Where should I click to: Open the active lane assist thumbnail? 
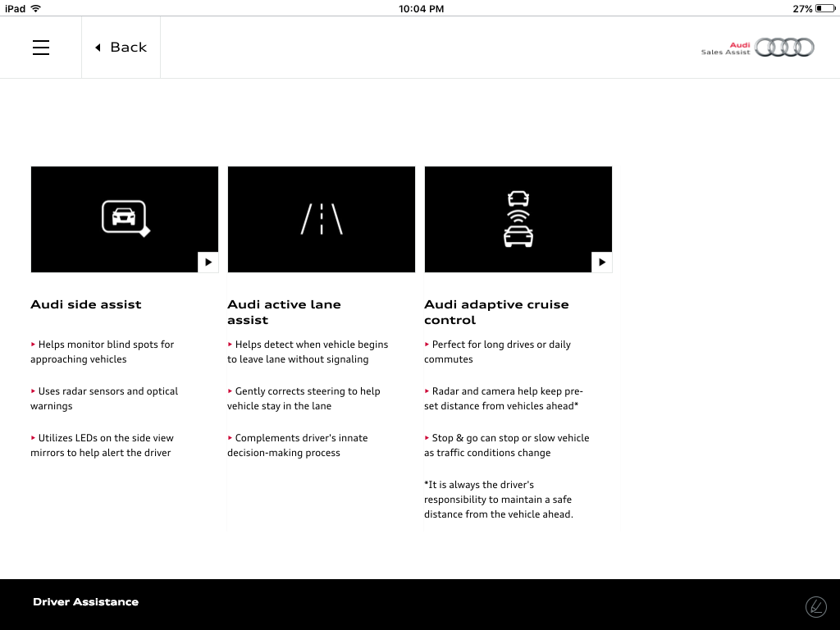[322, 219]
